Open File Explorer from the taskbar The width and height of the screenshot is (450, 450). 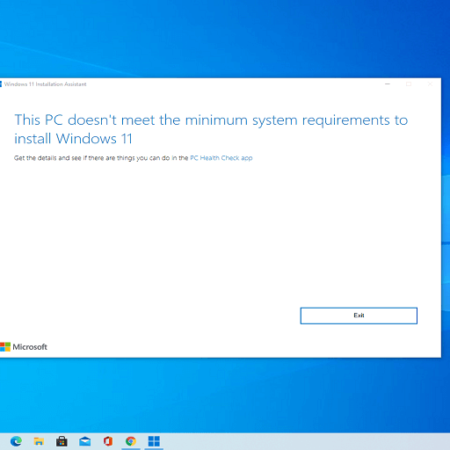click(x=39, y=441)
